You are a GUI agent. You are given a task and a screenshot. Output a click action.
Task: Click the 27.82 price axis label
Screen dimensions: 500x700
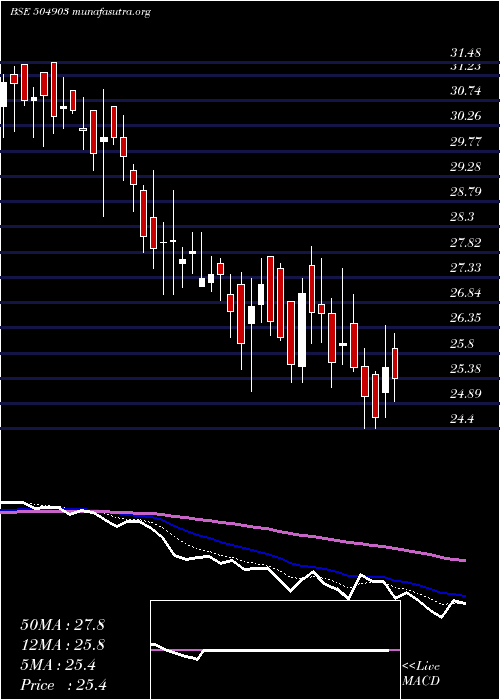click(x=466, y=243)
